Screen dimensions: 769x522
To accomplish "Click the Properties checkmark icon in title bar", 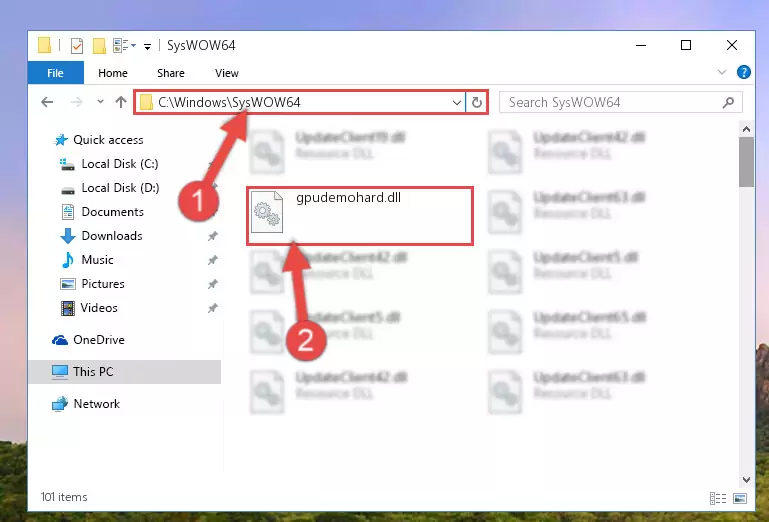I will tap(77, 46).
